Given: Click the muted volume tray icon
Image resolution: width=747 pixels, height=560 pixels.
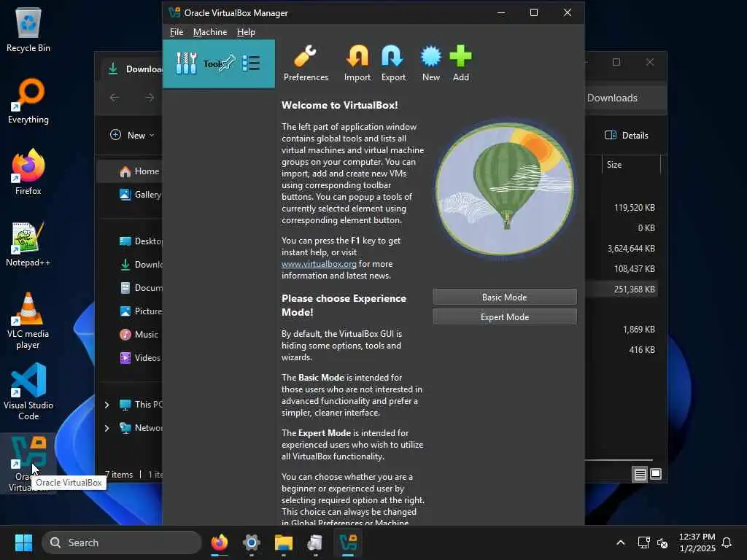Looking at the screenshot, I should click(x=662, y=542).
